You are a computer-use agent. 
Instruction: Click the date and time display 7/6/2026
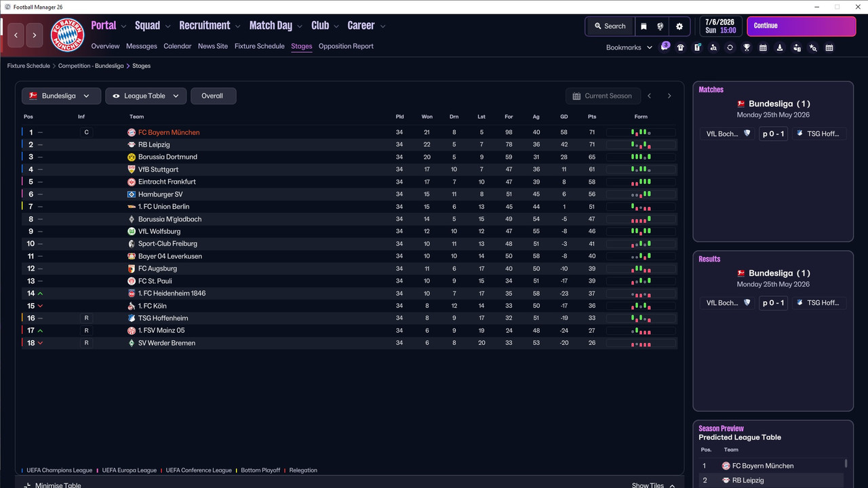click(720, 26)
